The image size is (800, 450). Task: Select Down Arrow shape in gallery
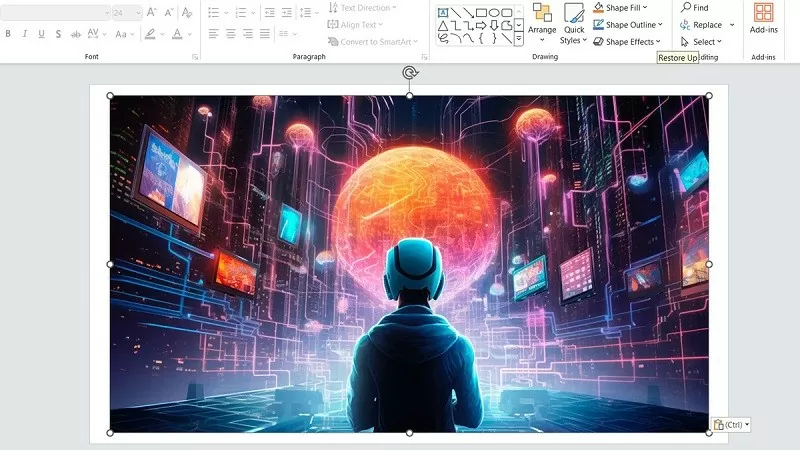pos(494,26)
